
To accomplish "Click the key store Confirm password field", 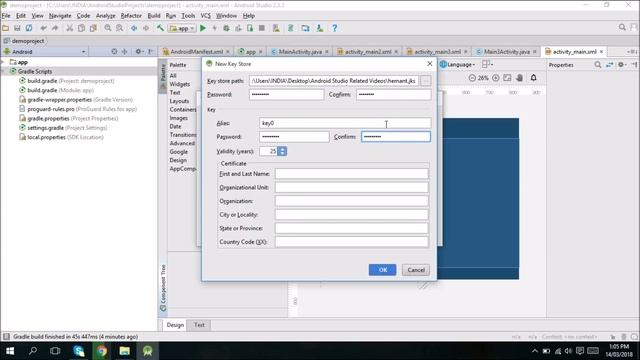I will (393, 95).
